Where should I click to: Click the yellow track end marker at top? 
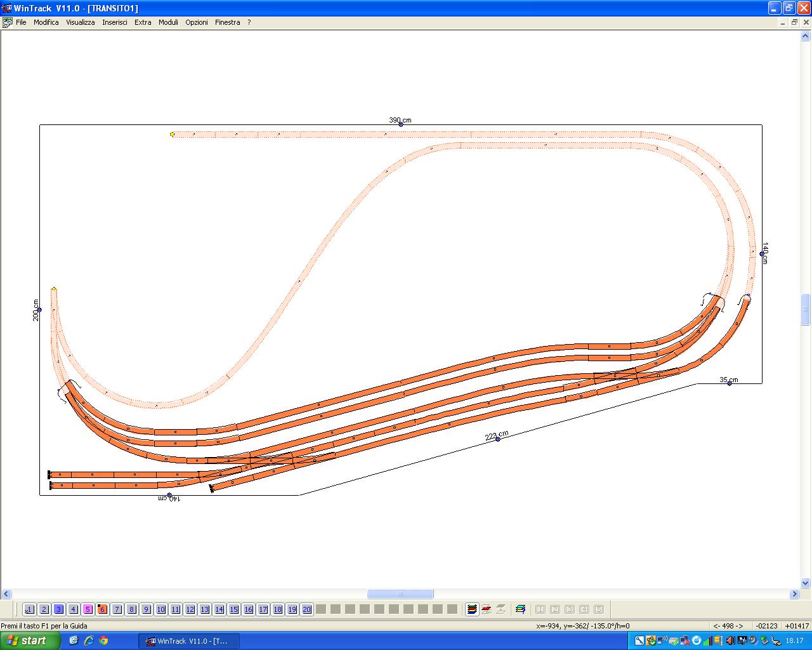click(172, 134)
